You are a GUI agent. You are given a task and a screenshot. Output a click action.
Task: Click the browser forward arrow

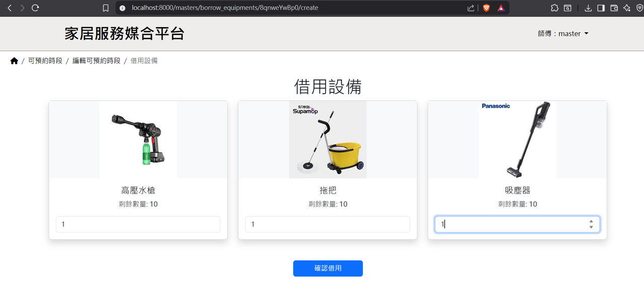pos(22,8)
